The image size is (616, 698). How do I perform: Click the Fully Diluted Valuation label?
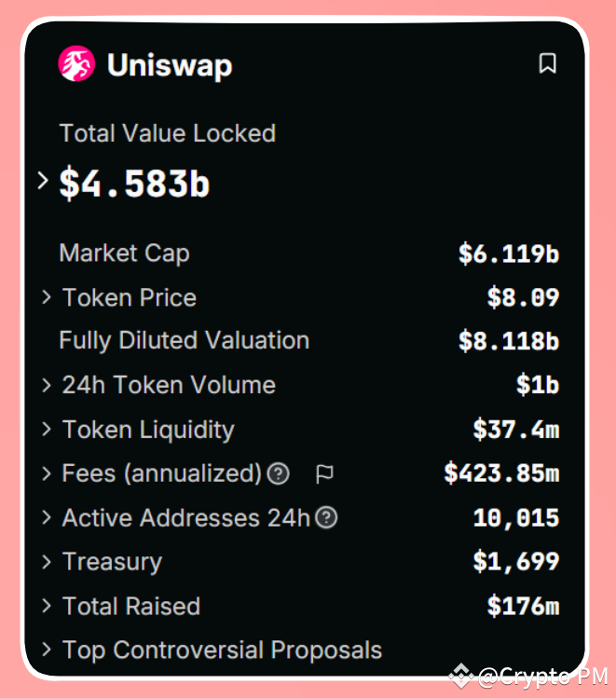coord(184,340)
